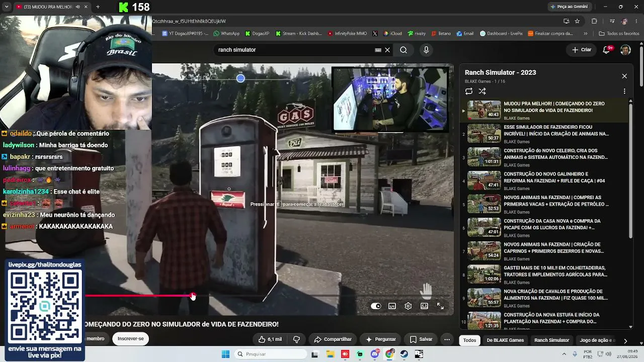Show hidden system tray icons
644x362 pixels.
[565, 354]
